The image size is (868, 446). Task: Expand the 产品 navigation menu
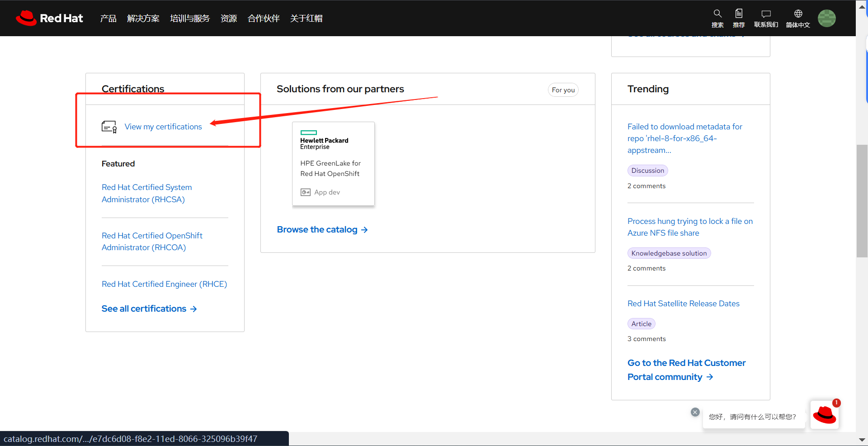tap(108, 19)
